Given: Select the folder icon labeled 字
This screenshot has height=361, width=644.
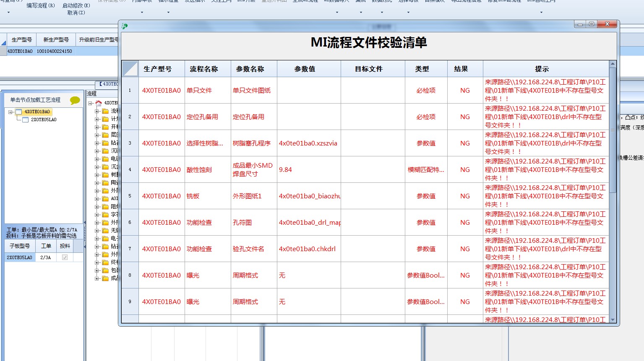Looking at the screenshot, I should pos(105,215).
